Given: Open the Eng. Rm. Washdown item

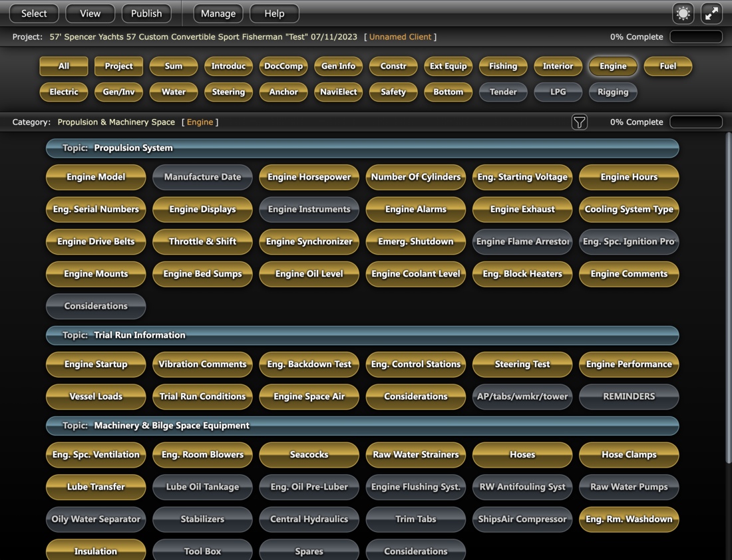Looking at the screenshot, I should 629,519.
